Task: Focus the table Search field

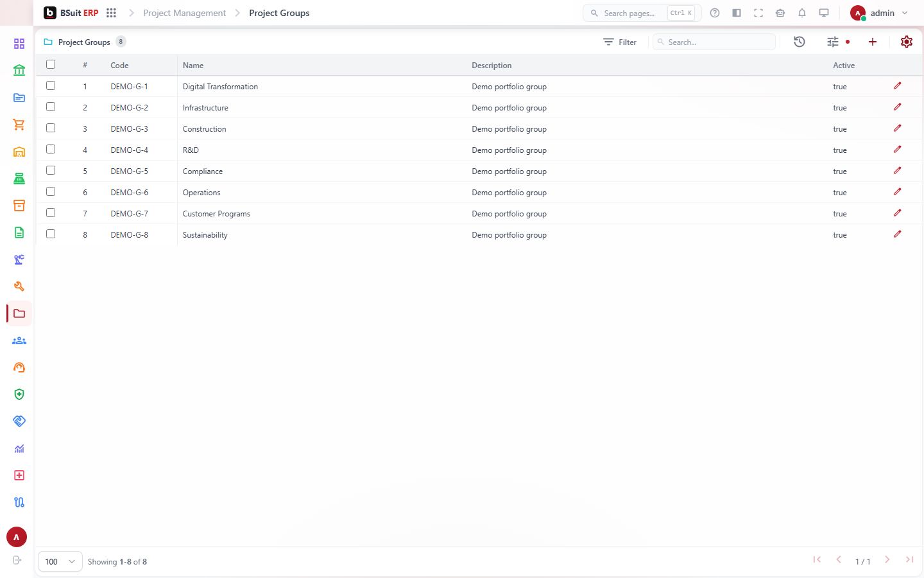Action: point(714,42)
